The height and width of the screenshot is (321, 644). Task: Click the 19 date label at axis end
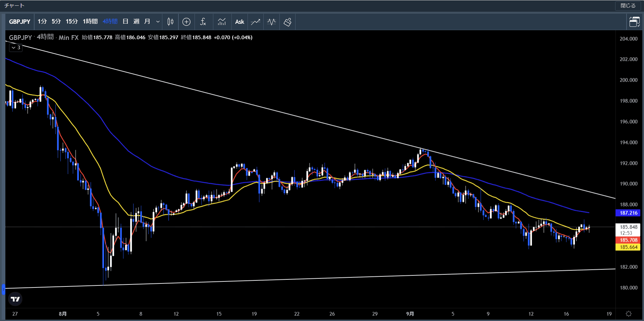click(609, 314)
